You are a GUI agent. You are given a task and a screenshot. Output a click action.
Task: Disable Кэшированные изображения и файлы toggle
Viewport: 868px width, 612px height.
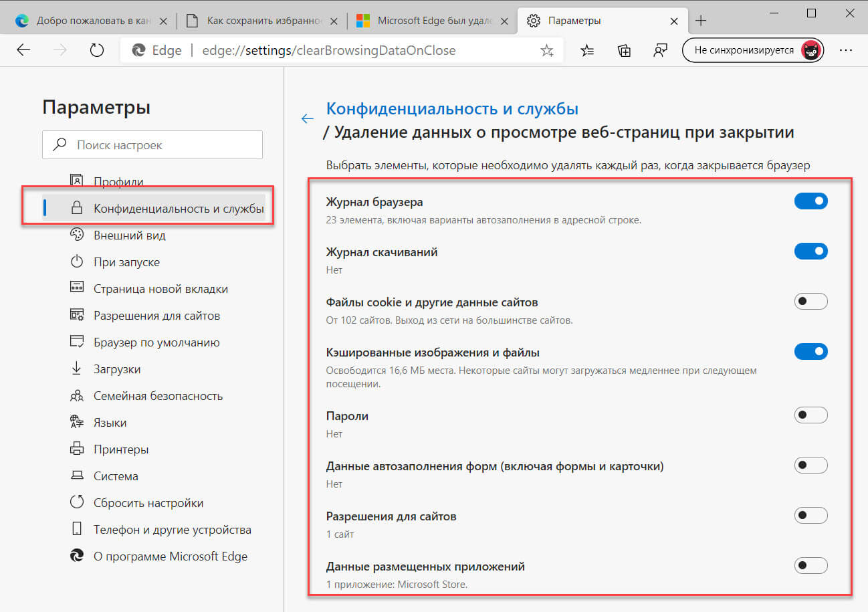point(810,352)
